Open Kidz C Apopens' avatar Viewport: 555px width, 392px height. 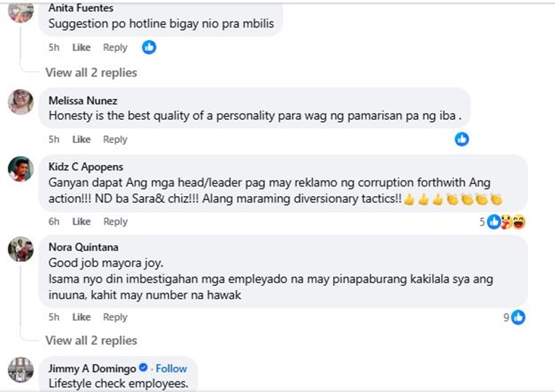[21, 169]
